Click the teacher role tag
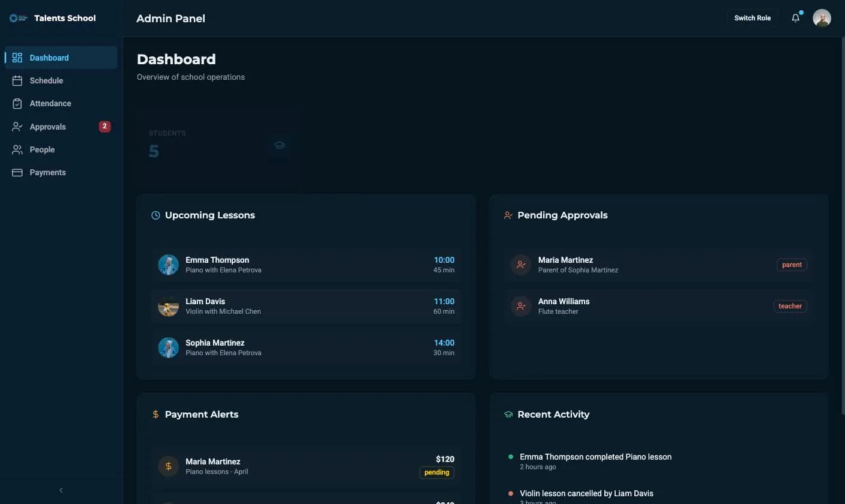This screenshot has width=845, height=504. click(x=790, y=306)
